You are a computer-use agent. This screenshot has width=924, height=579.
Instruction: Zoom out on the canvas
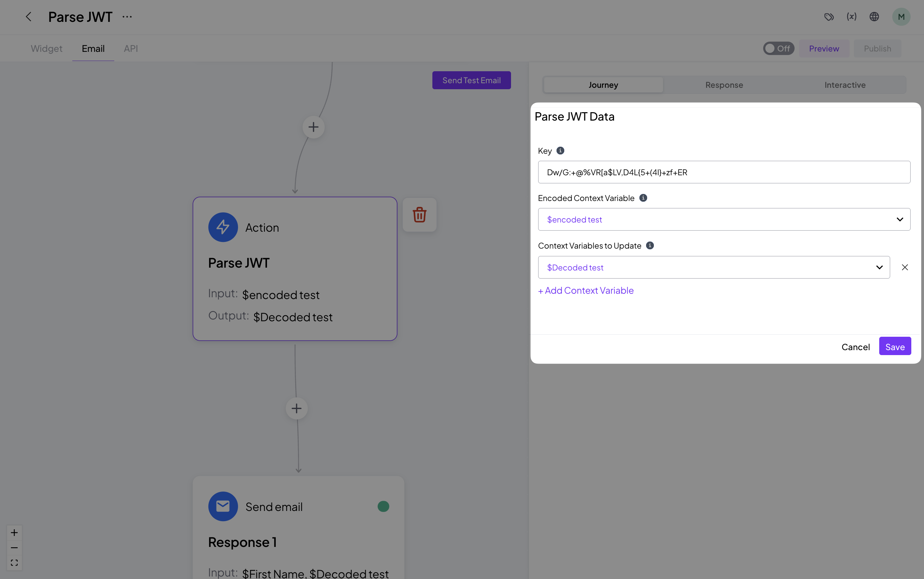tap(14, 548)
